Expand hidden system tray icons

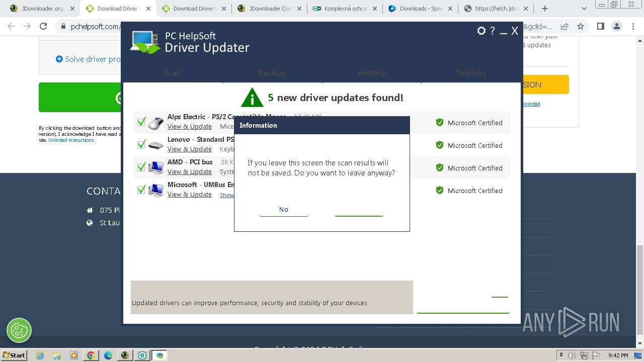(561, 355)
